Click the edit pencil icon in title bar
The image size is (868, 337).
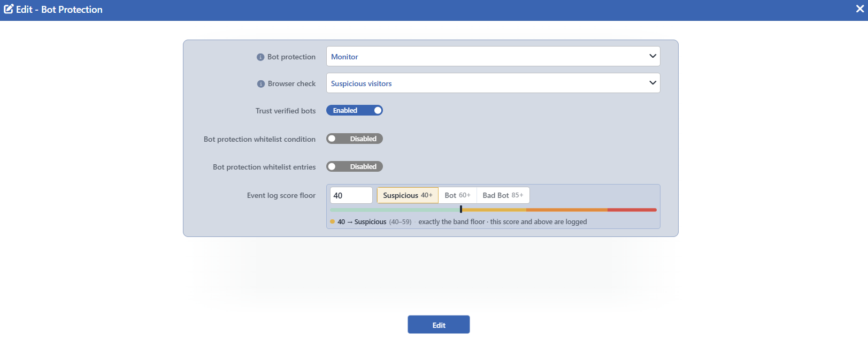pos(9,9)
